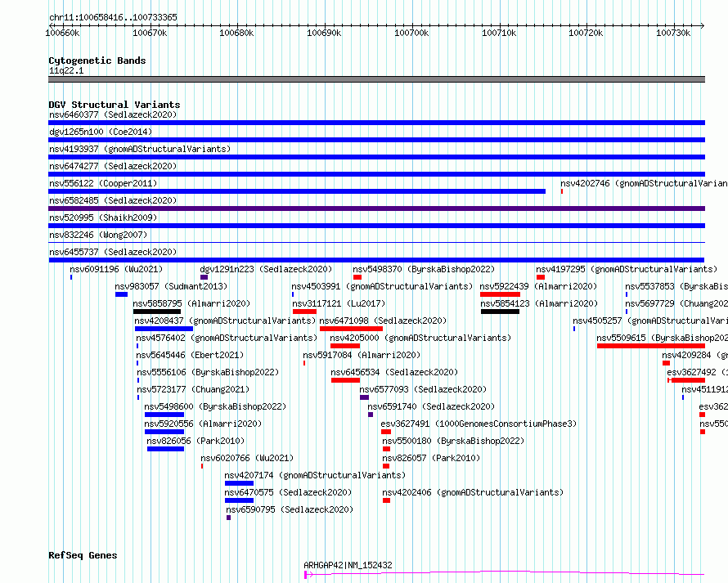Click nsv4205000 (gnomADStructuralVariants) label
The height and width of the screenshot is (583, 728).
click(x=420, y=338)
